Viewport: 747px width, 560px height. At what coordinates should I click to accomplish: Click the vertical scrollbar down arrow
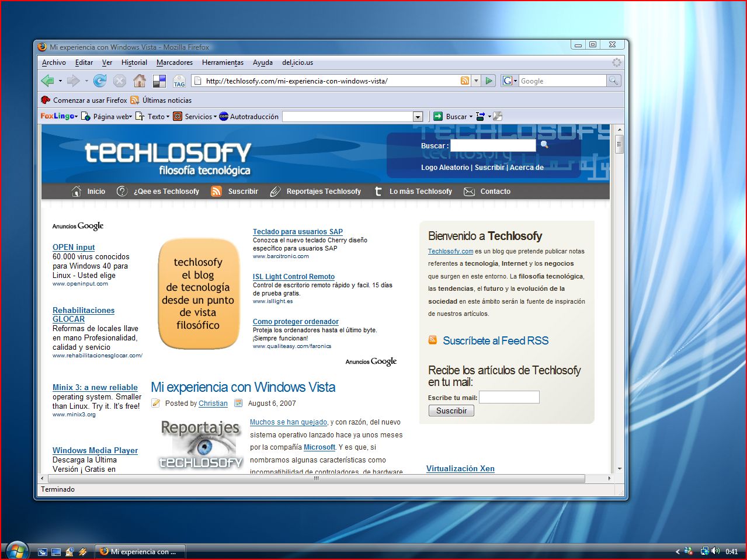(x=619, y=468)
